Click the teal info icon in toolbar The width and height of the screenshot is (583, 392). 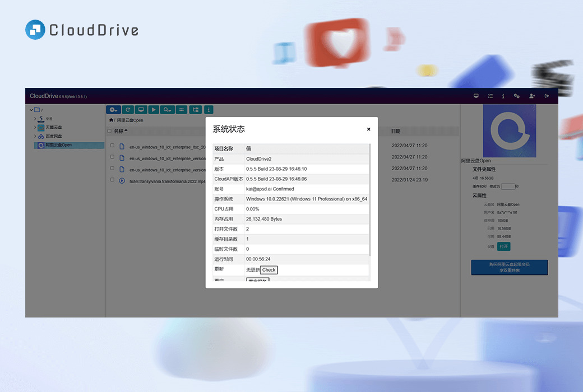[209, 110]
